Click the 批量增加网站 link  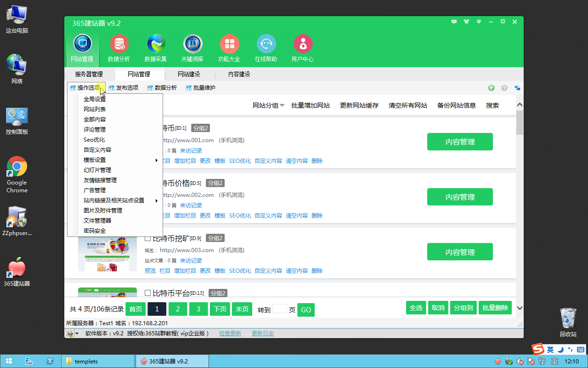311,105
